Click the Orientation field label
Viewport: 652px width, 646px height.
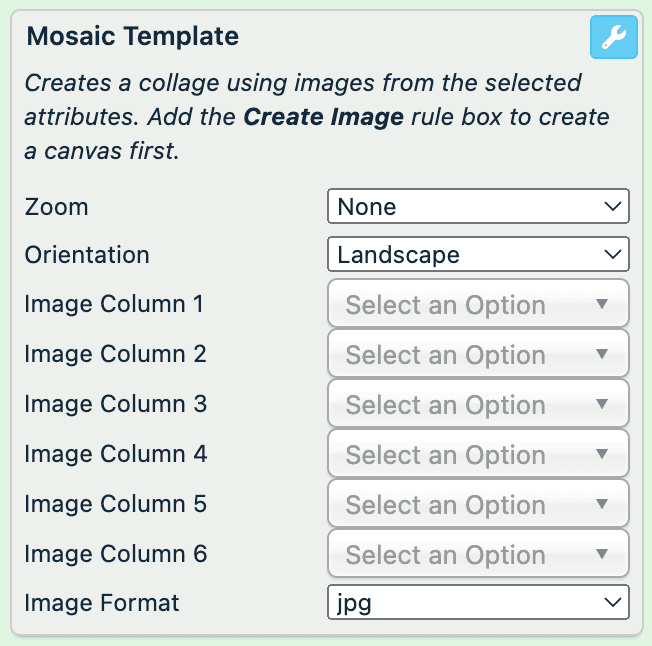[87, 255]
